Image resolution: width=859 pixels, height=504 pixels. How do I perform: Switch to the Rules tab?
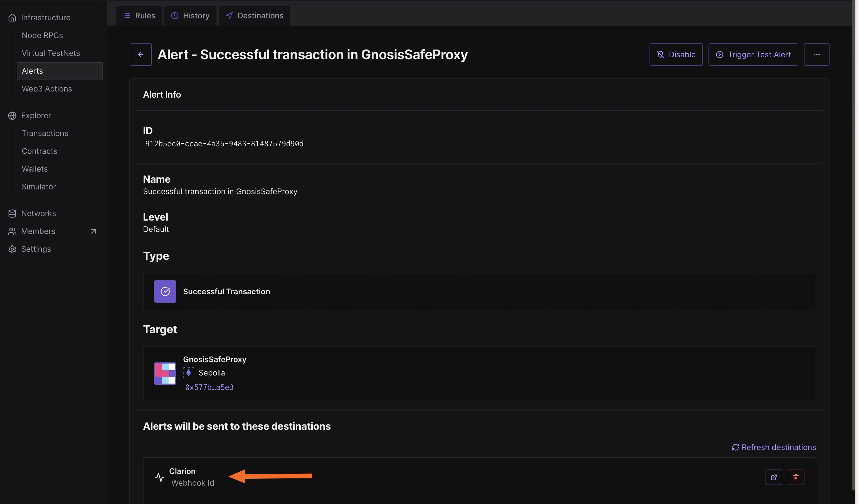point(139,16)
